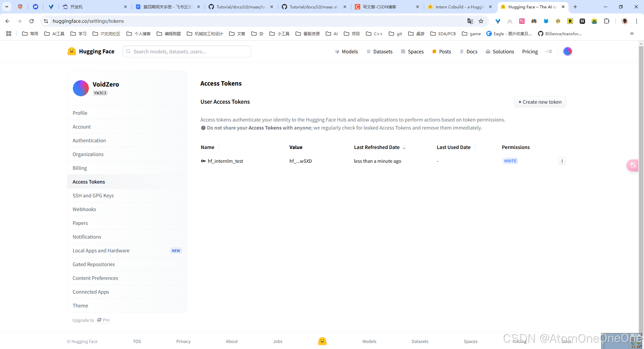Open SSH and GPG Keys settings

[127, 195]
